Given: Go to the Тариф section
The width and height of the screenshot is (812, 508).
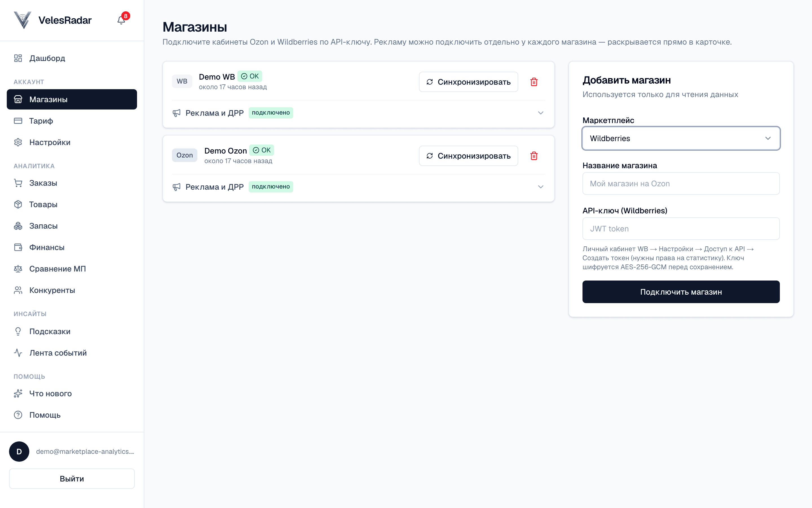Looking at the screenshot, I should click(x=72, y=121).
